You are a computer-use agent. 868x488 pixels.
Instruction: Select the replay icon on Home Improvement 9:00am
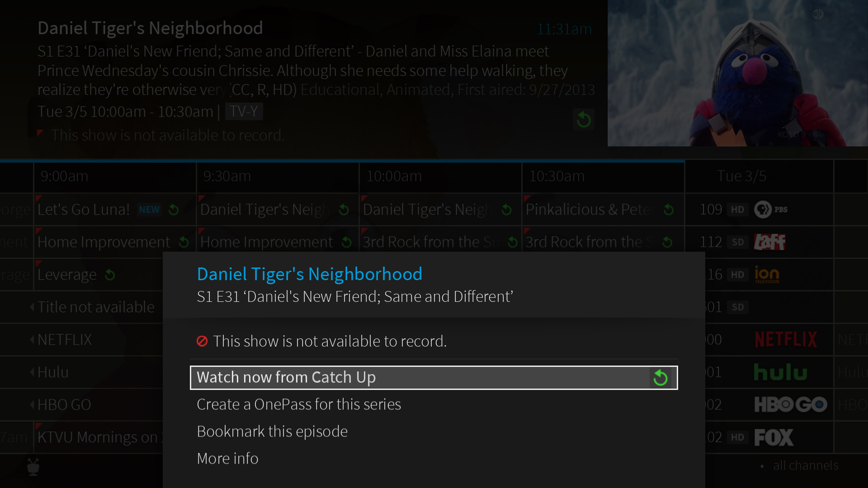pyautogui.click(x=183, y=242)
